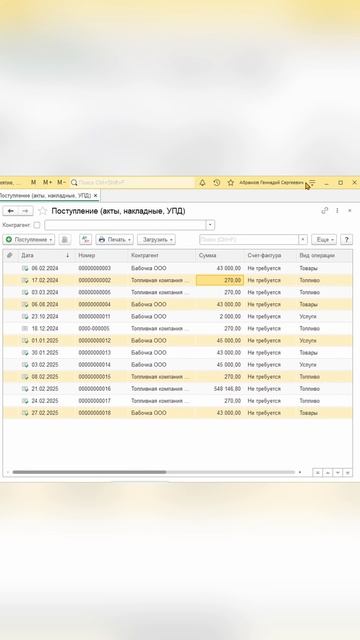Click the Контрагент filter input field

point(125,225)
